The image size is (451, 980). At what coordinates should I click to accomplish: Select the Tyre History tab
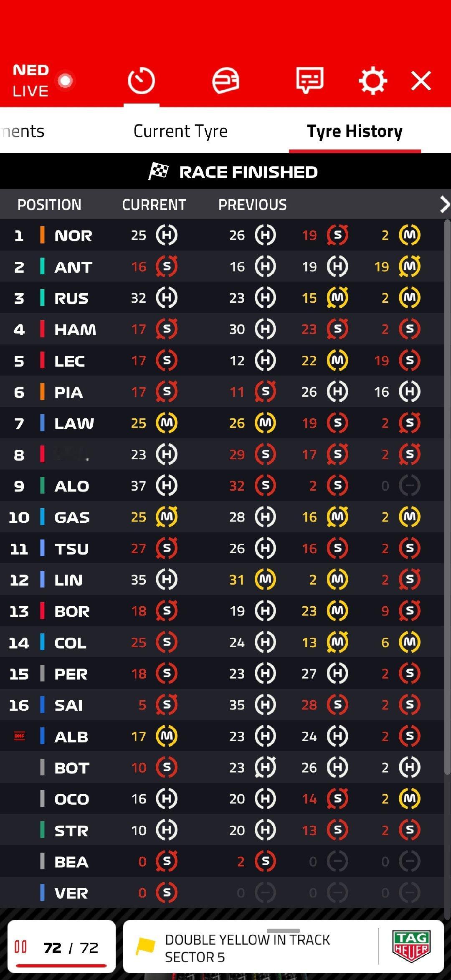click(355, 131)
